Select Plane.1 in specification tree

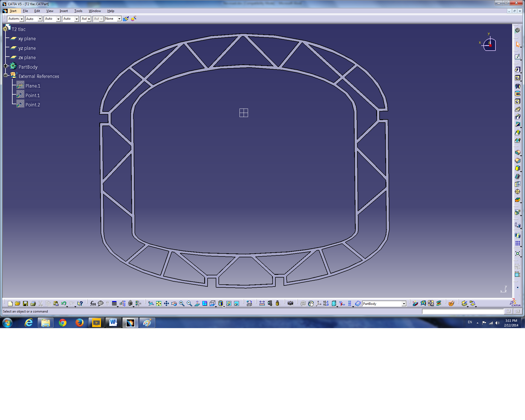33,86
